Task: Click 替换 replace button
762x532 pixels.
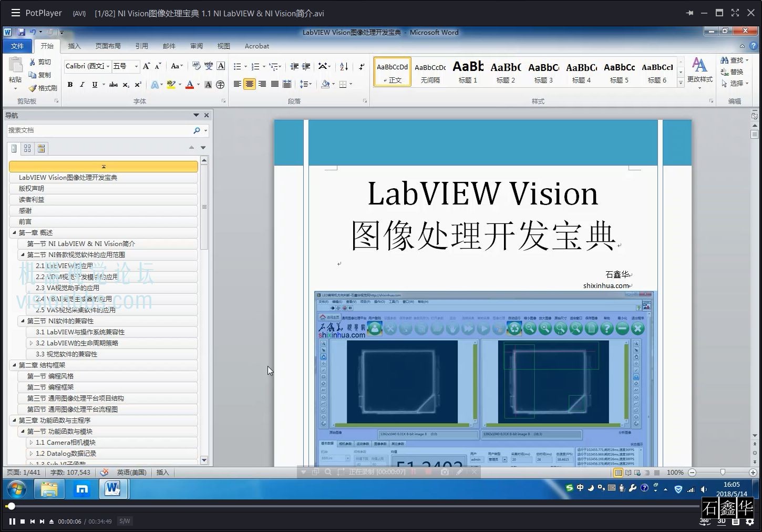Action: [x=732, y=72]
